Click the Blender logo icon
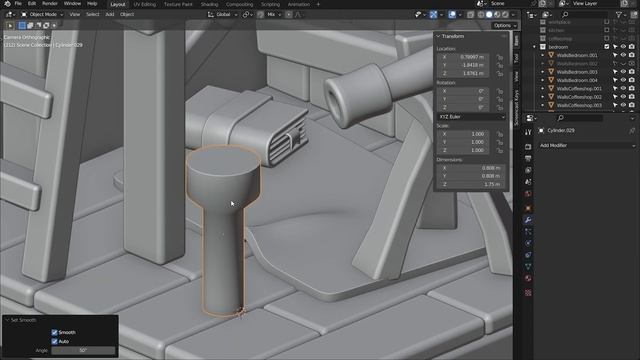640x360 pixels. (7, 4)
